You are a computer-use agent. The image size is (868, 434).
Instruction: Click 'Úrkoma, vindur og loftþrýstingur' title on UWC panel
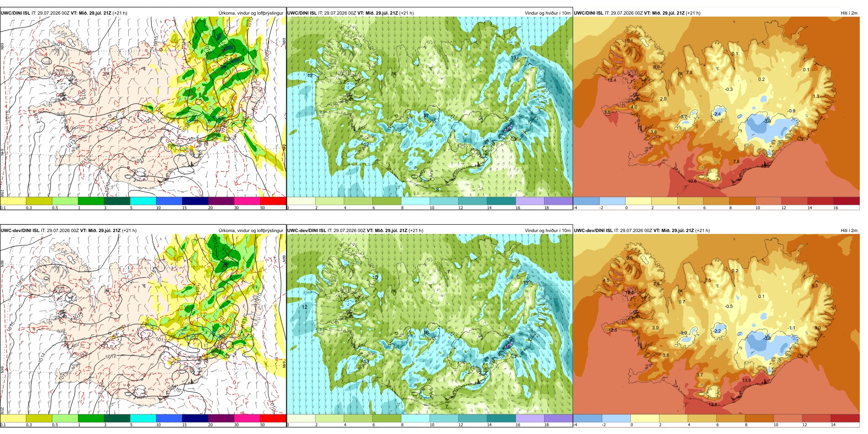coord(251,13)
